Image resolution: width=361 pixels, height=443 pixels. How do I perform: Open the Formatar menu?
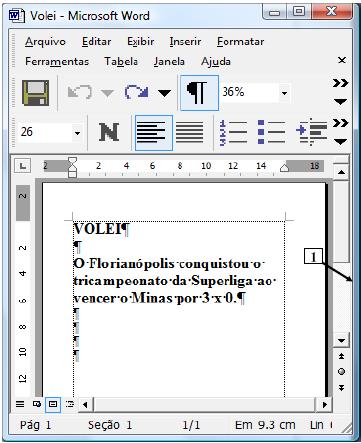(x=240, y=42)
